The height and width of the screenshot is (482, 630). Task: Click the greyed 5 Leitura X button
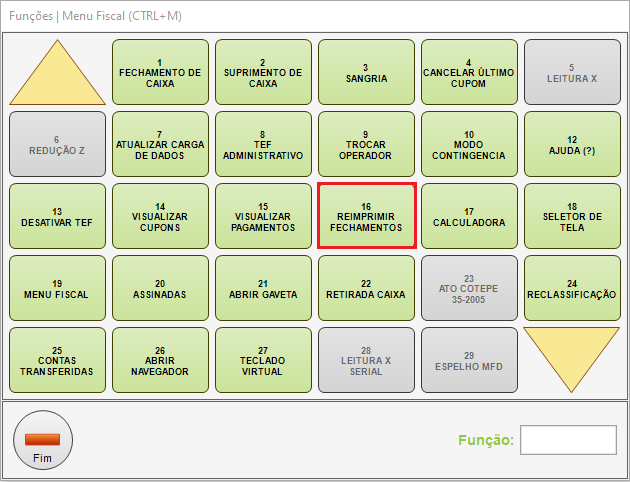572,72
